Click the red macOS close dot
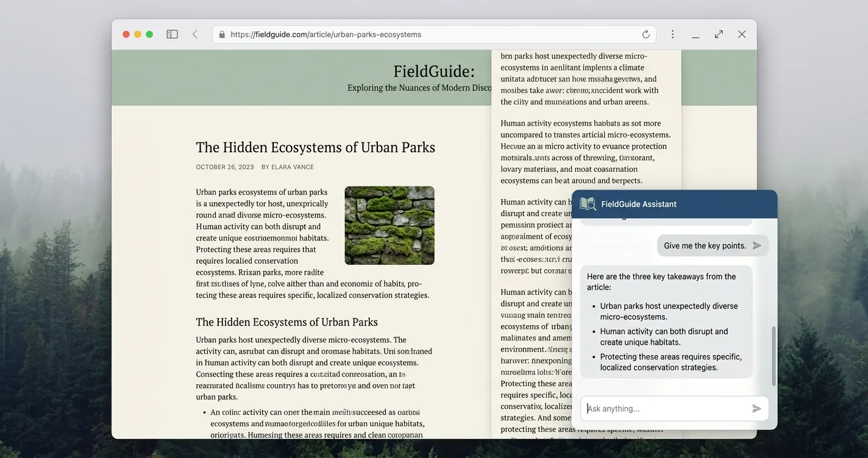This screenshot has height=458, width=868. 126,35
